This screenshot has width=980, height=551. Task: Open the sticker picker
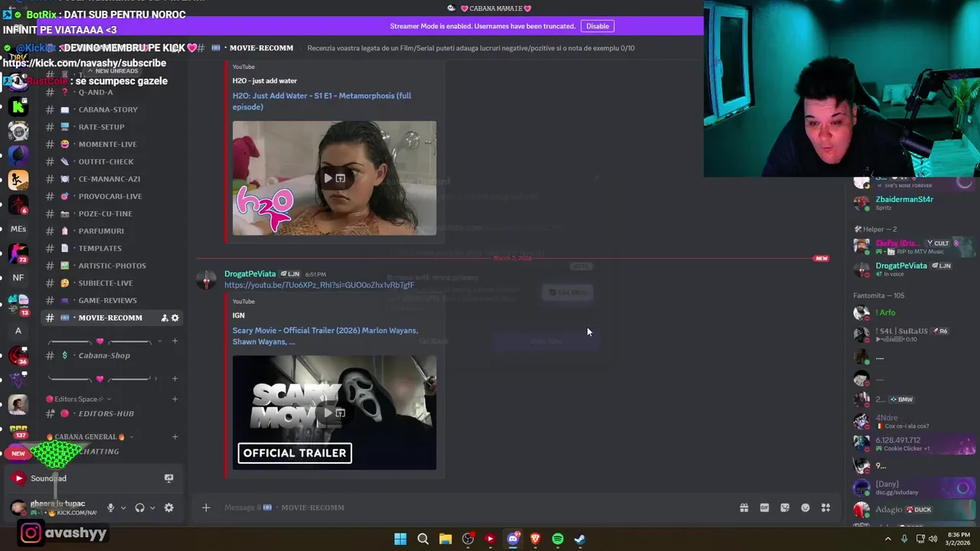(785, 507)
